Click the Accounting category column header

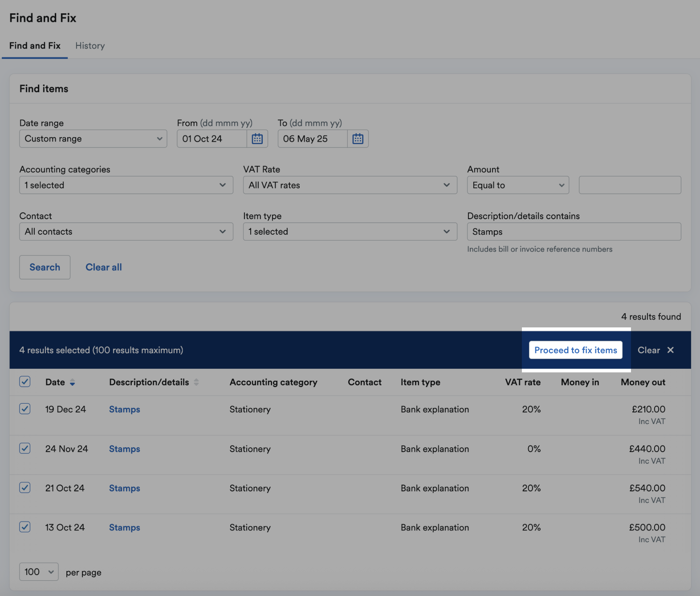pos(273,382)
